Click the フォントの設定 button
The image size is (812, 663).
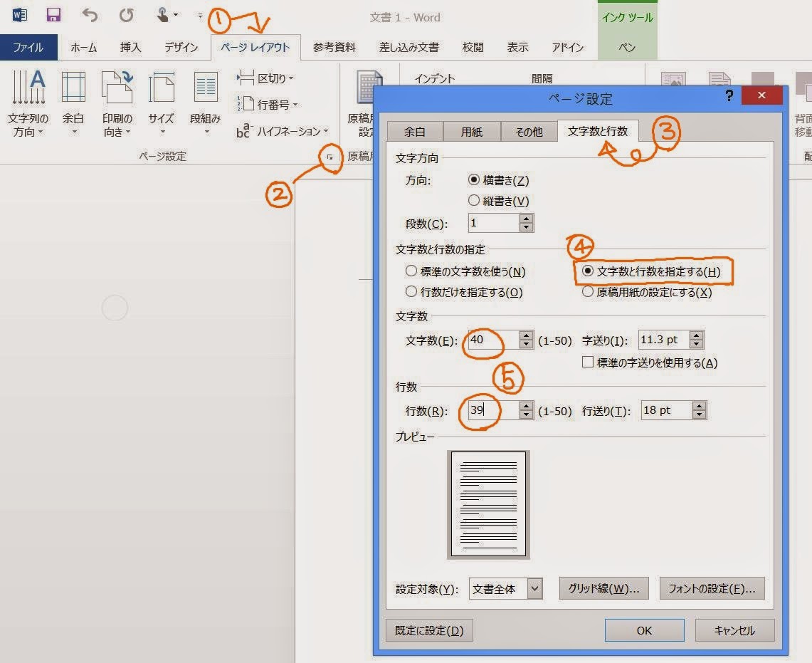point(712,588)
